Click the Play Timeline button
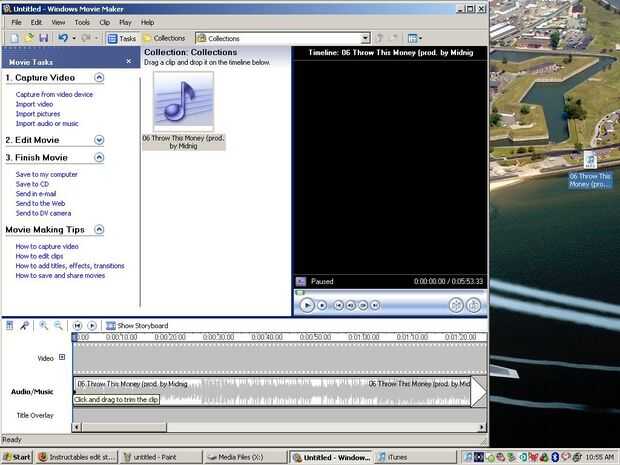620x465 pixels. coord(92,326)
